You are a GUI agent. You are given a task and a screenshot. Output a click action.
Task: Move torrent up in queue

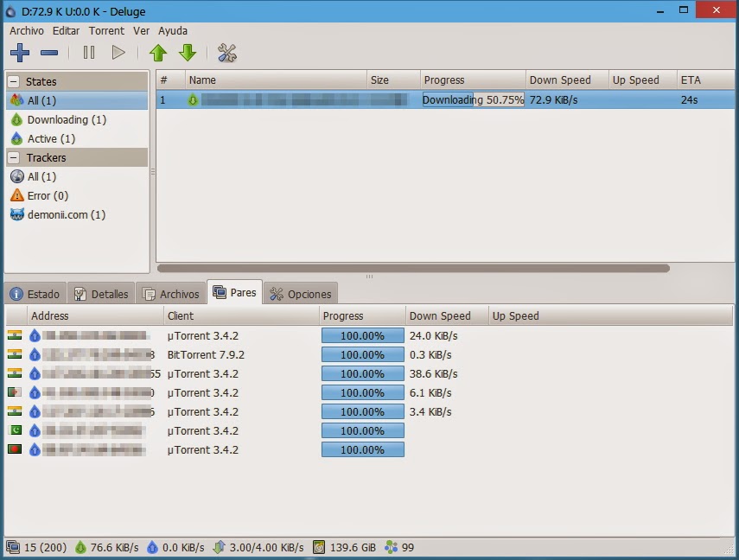(x=159, y=53)
